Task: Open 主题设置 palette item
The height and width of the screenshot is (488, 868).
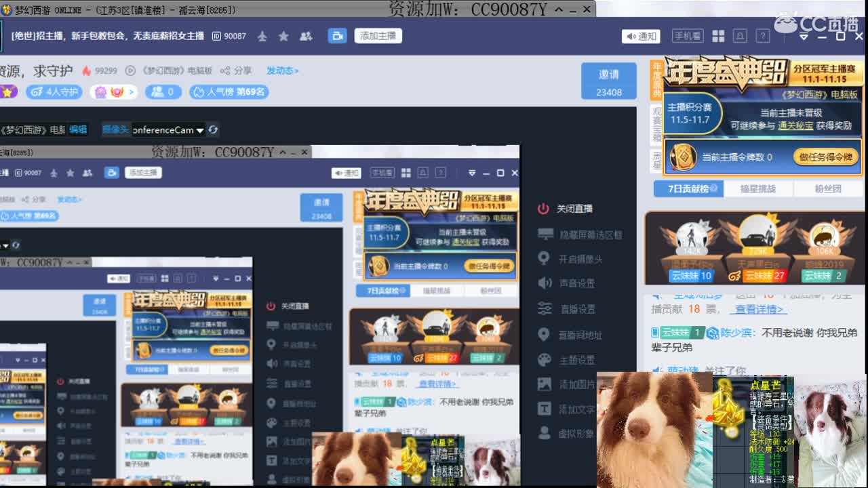Action: click(x=566, y=360)
